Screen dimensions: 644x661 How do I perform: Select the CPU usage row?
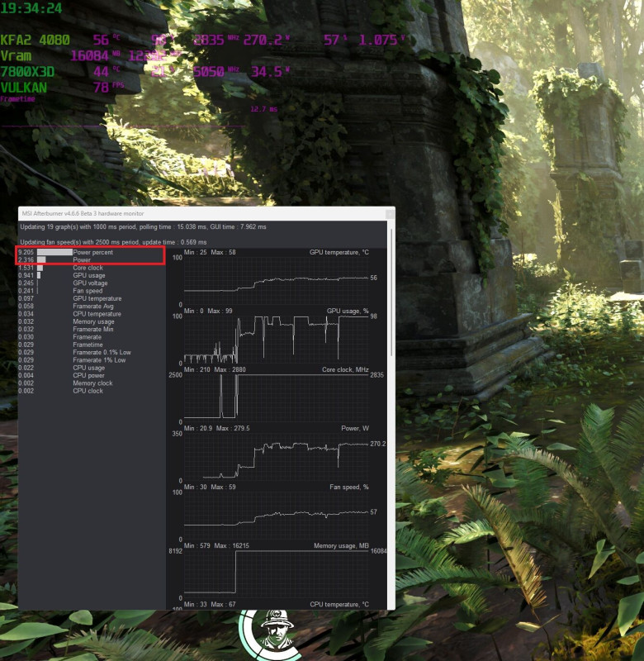tap(92, 368)
